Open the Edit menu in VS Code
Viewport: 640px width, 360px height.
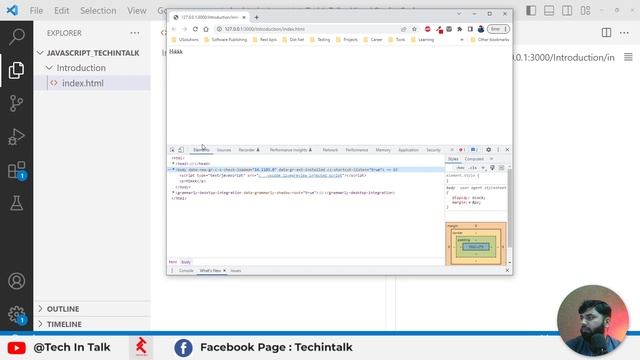[x=62, y=11]
